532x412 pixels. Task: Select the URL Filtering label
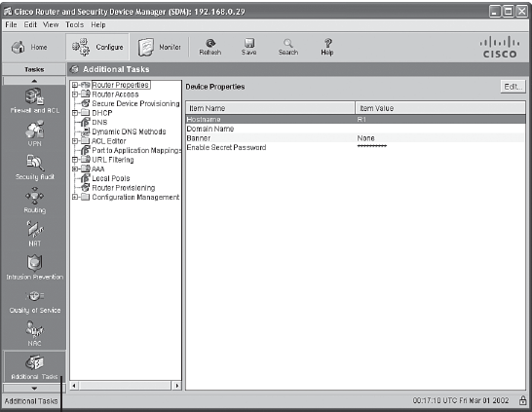113,160
